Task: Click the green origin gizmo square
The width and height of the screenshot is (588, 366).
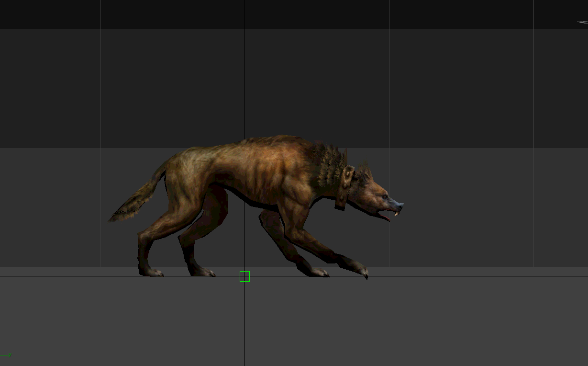Action: pyautogui.click(x=244, y=276)
